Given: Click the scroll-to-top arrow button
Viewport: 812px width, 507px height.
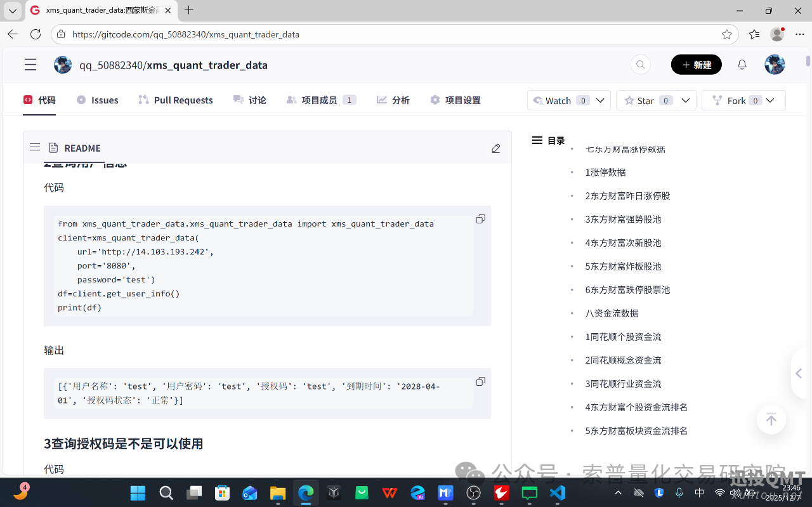Looking at the screenshot, I should point(771,419).
